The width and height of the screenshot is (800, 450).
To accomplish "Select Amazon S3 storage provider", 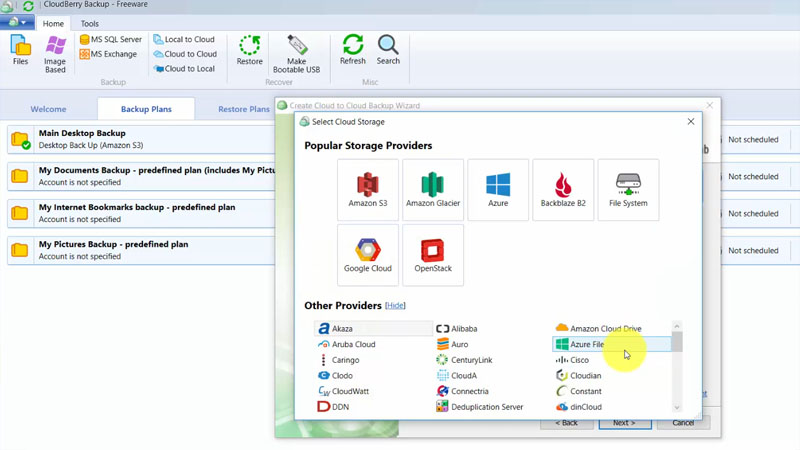I will [368, 189].
